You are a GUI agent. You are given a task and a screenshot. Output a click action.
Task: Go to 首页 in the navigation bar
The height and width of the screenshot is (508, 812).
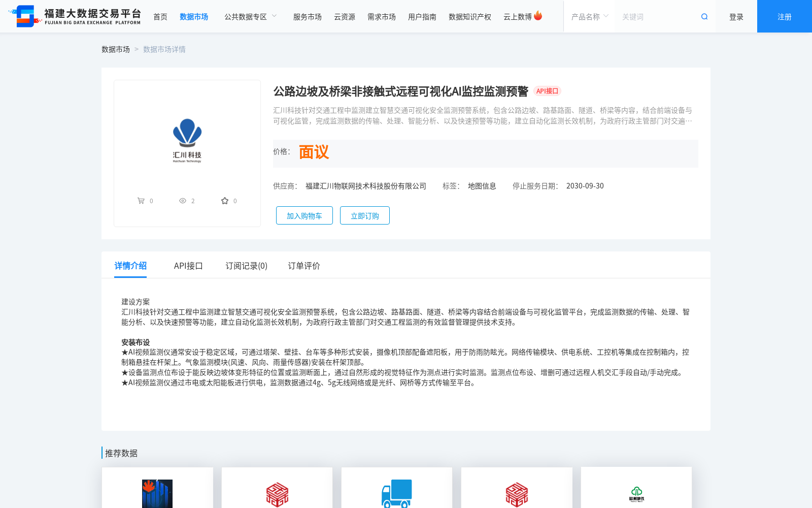click(x=160, y=17)
